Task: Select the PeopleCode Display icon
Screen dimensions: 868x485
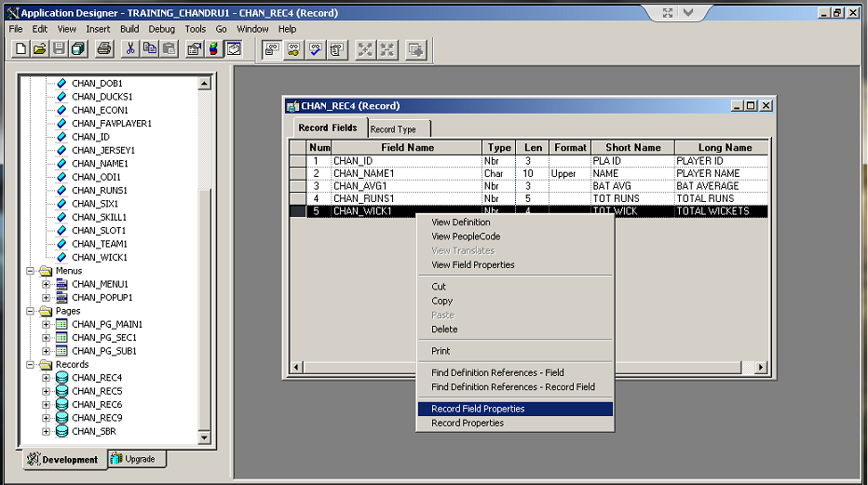Action: click(x=336, y=49)
